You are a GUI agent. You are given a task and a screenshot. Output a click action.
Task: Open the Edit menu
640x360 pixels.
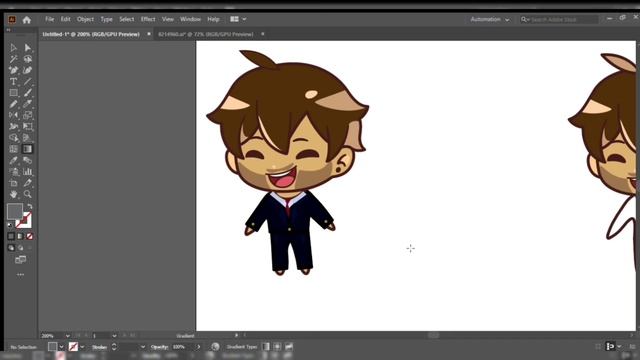65,19
